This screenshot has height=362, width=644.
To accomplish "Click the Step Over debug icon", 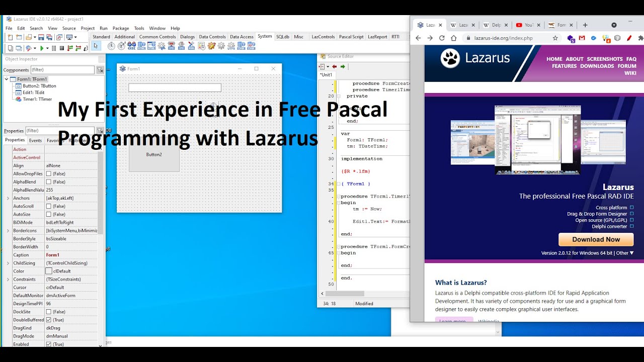I will pos(78,48).
